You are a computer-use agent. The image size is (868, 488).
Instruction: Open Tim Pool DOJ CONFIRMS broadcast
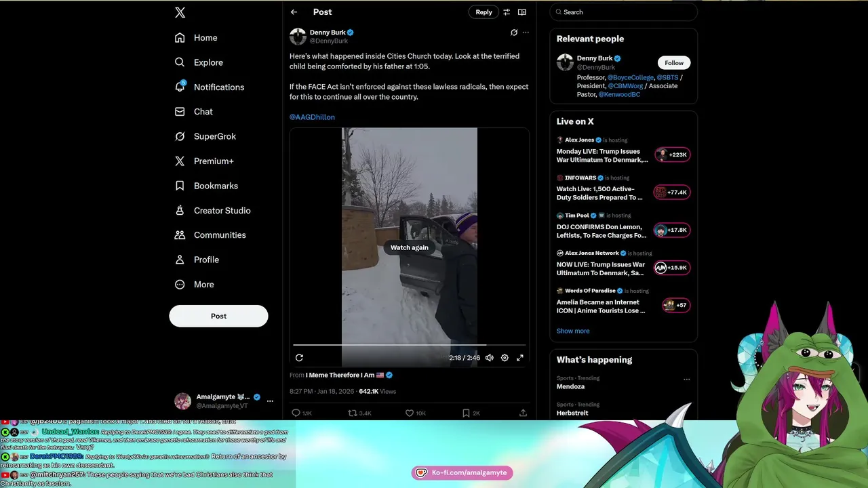click(601, 231)
